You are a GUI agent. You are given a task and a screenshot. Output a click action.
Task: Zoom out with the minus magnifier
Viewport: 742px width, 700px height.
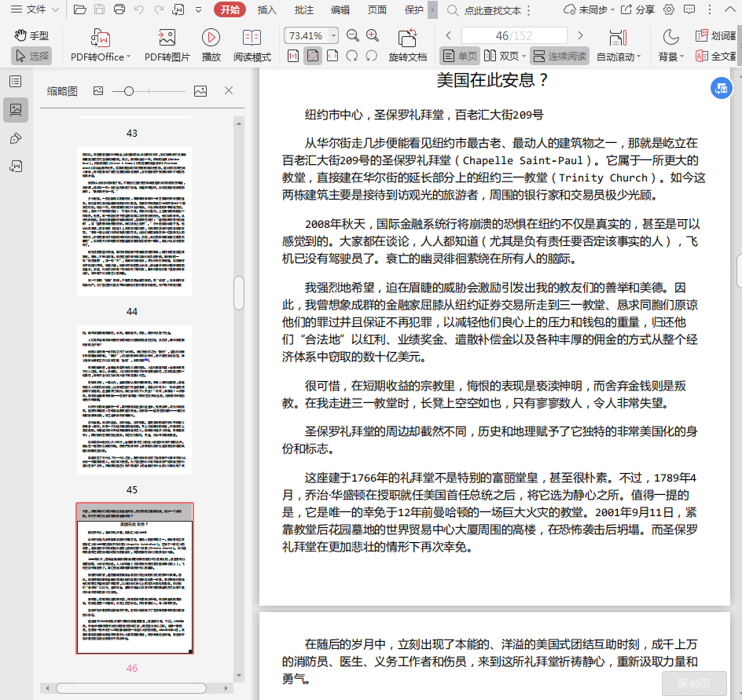[x=353, y=35]
